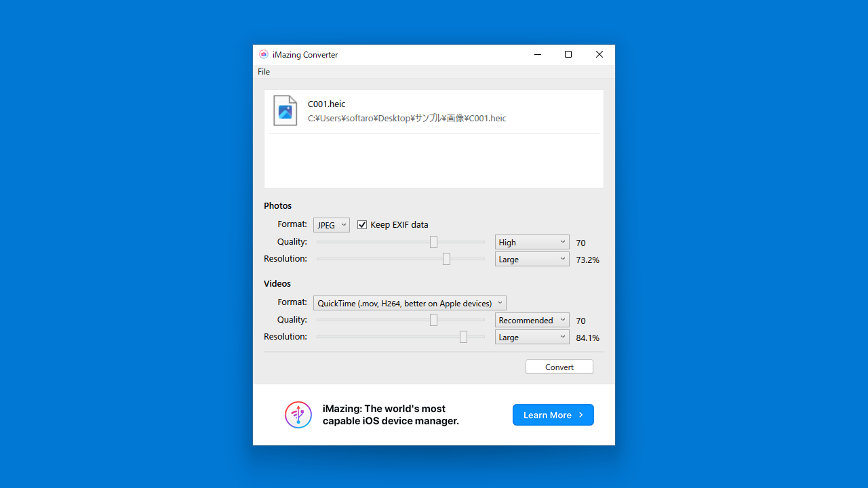The width and height of the screenshot is (868, 488).
Task: Click the Learn More button
Action: (553, 415)
